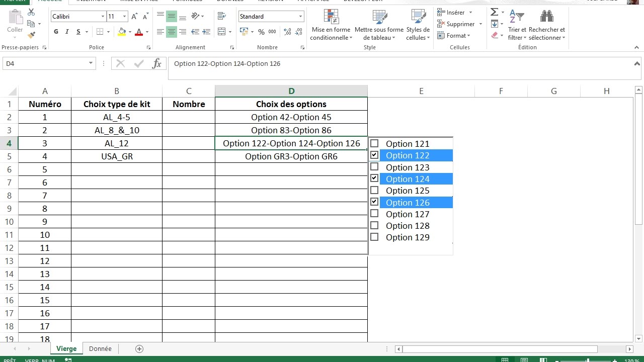Open Mettre sous forme de tableau menu
This screenshot has height=362, width=644.
tap(379, 25)
